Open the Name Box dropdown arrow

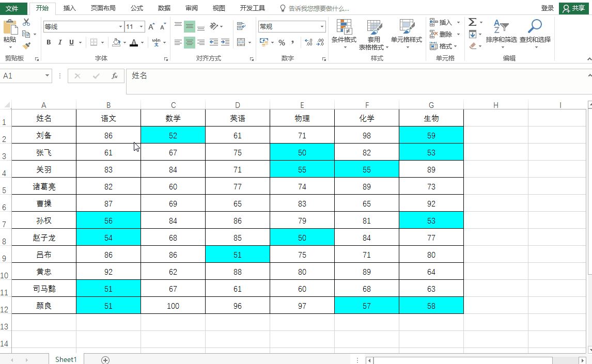(x=47, y=76)
